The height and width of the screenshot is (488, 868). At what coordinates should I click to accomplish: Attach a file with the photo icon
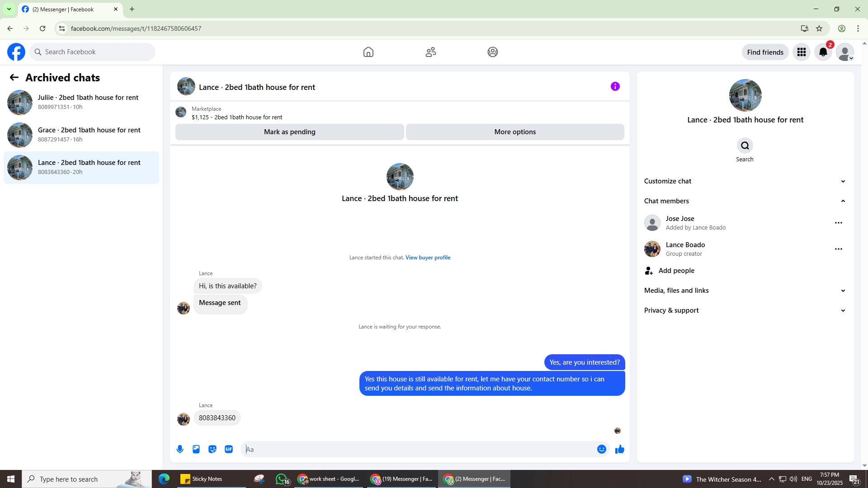196,449
